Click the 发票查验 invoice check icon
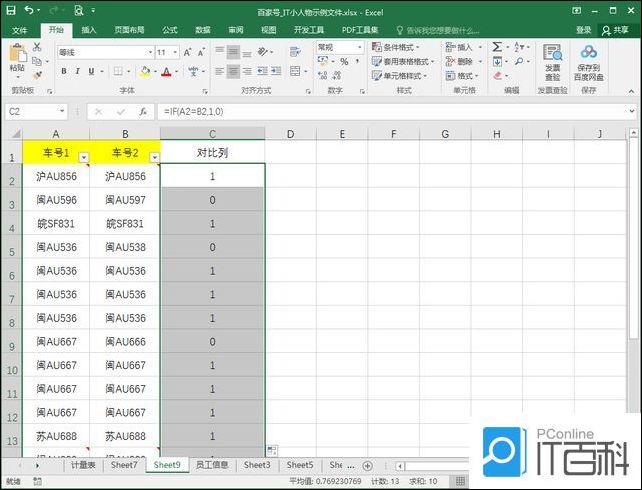642x490 pixels. coord(552,54)
